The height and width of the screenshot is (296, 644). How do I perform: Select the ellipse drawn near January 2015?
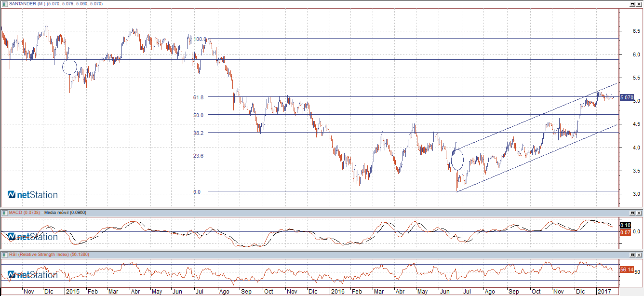[x=70, y=67]
